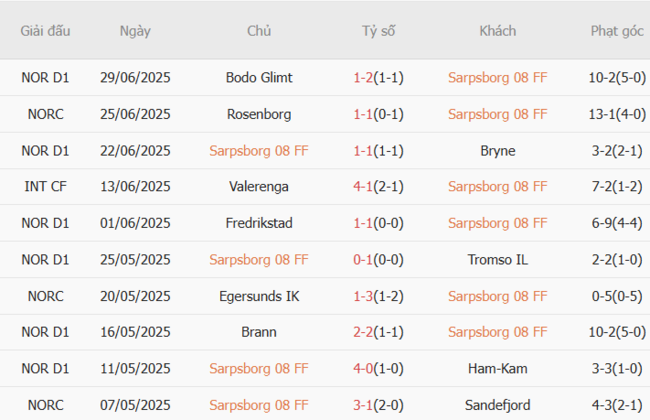650x420 pixels.
Task: Click the Tỷ số column header
Action: (378, 31)
